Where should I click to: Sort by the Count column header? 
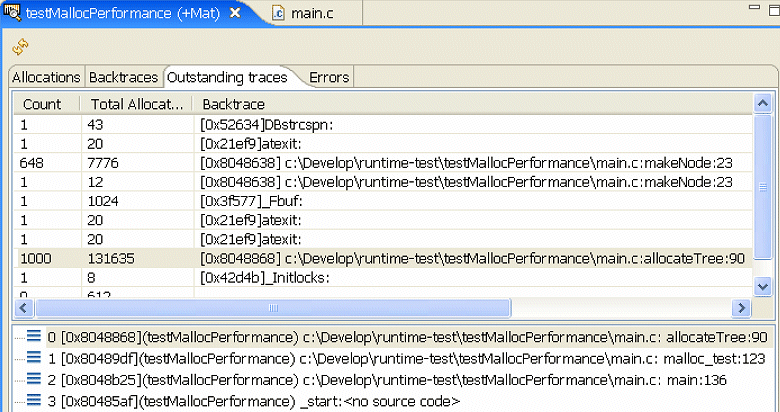[x=43, y=104]
